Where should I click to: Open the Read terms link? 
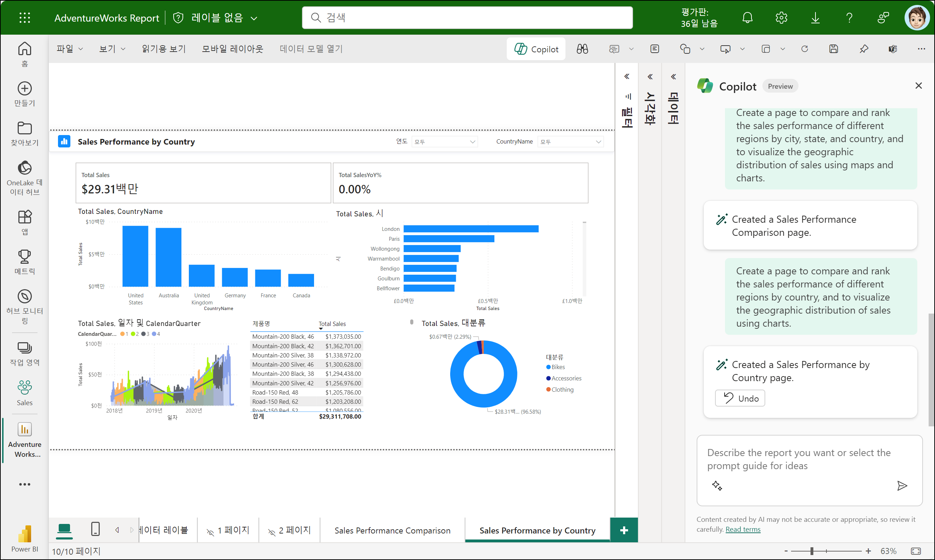pos(743,530)
